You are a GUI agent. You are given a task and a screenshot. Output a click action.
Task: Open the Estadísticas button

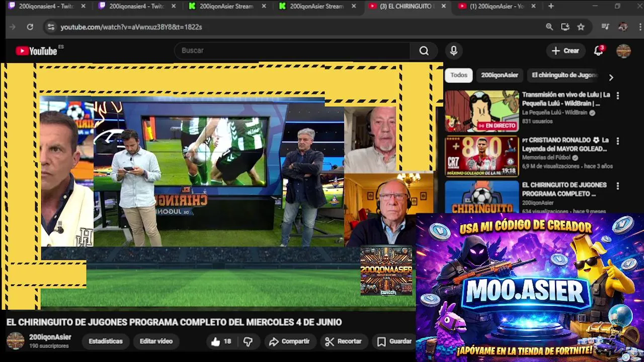pyautogui.click(x=106, y=341)
